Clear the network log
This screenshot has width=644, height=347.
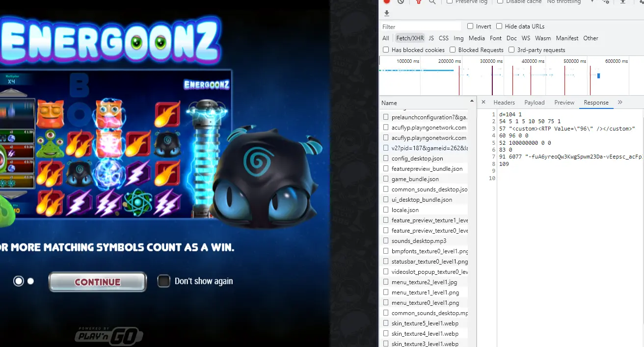401,1
